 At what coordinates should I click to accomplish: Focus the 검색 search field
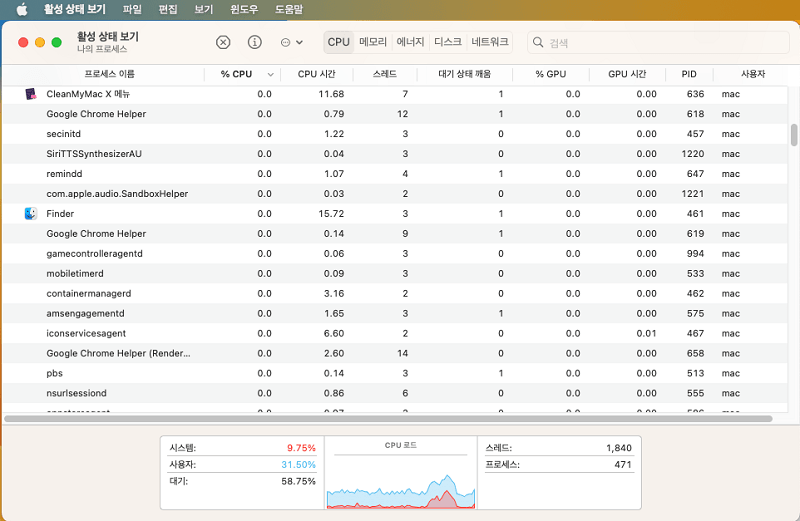pyautogui.click(x=658, y=42)
